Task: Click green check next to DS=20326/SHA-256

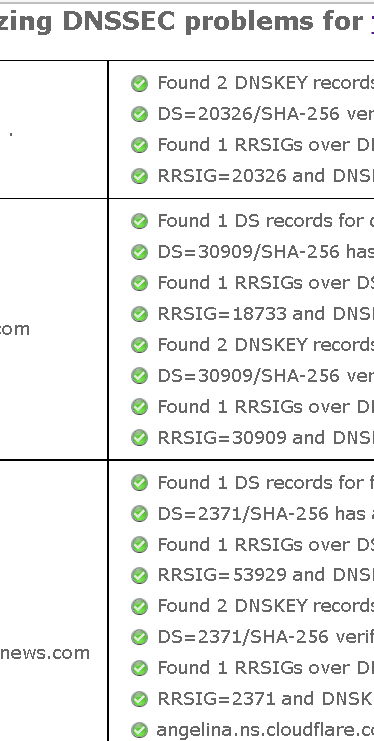Action: 139,114
